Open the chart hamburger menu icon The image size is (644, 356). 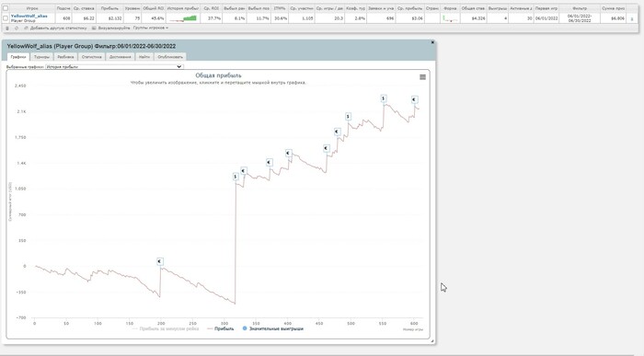point(422,77)
